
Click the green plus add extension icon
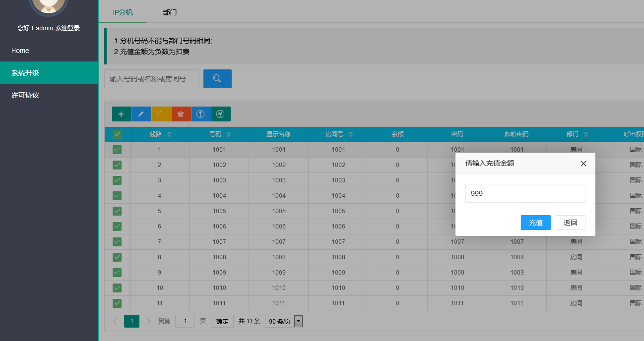pyautogui.click(x=121, y=114)
